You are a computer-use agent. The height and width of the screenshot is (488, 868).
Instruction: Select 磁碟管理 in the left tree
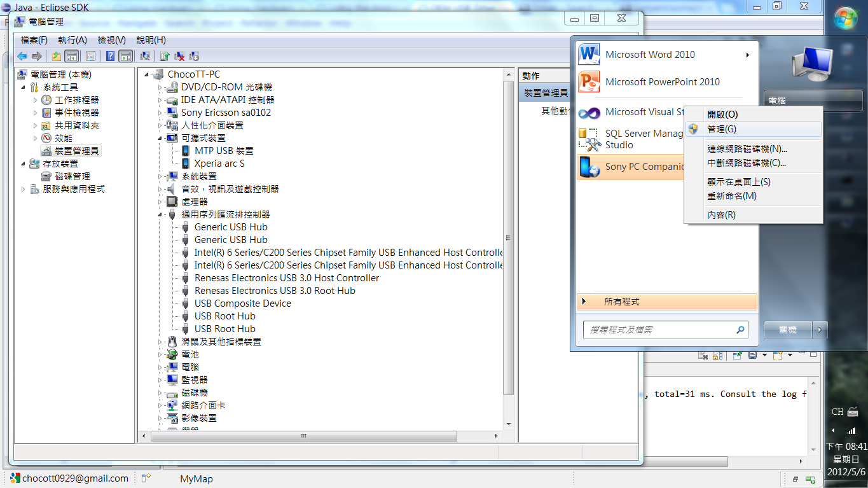(x=72, y=176)
